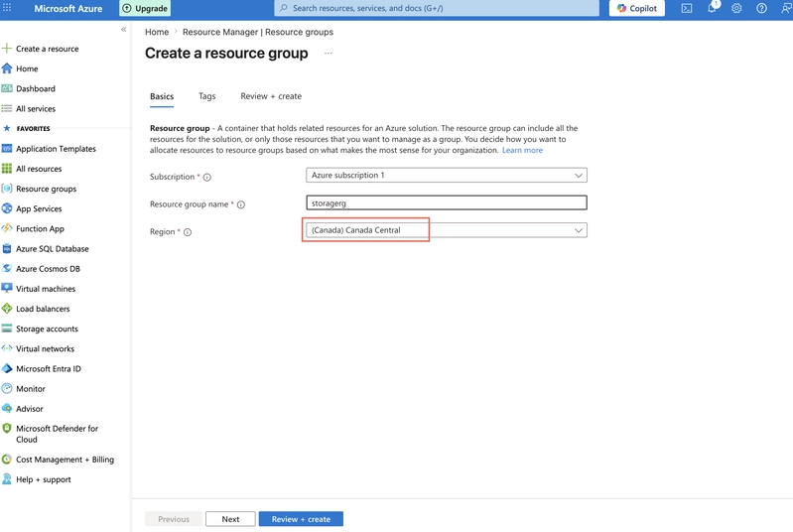The width and height of the screenshot is (793, 532).
Task: Switch to the Tags tab
Action: (x=206, y=96)
